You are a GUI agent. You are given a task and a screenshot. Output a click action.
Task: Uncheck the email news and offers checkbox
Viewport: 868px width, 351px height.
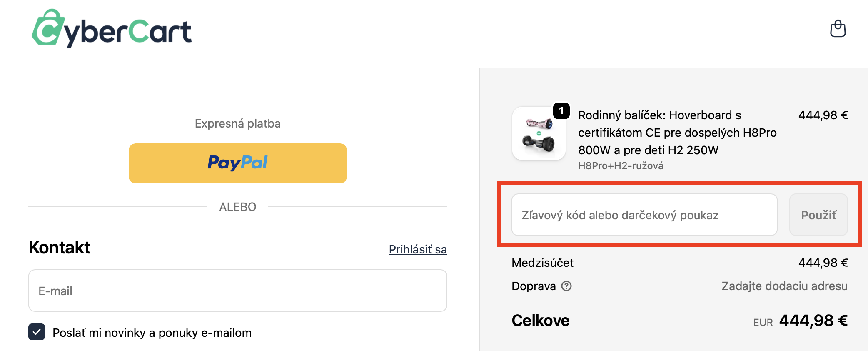coord(37,332)
